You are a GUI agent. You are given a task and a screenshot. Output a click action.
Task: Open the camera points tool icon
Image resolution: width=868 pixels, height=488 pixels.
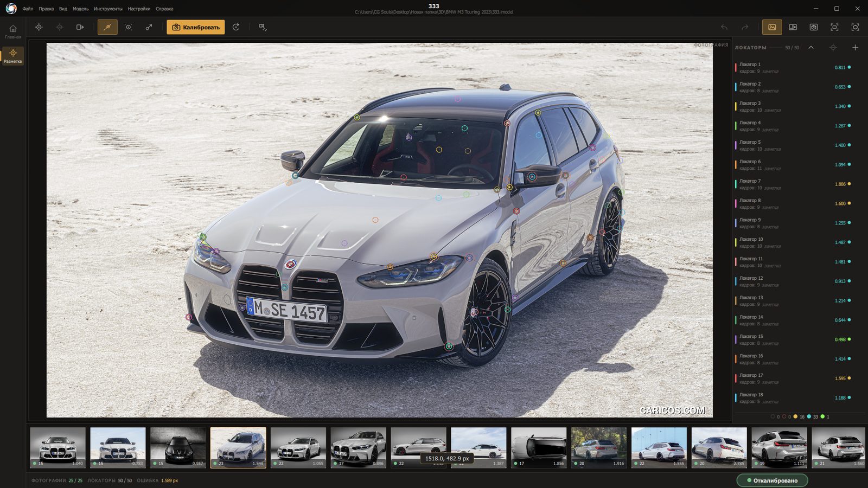pyautogui.click(x=263, y=27)
